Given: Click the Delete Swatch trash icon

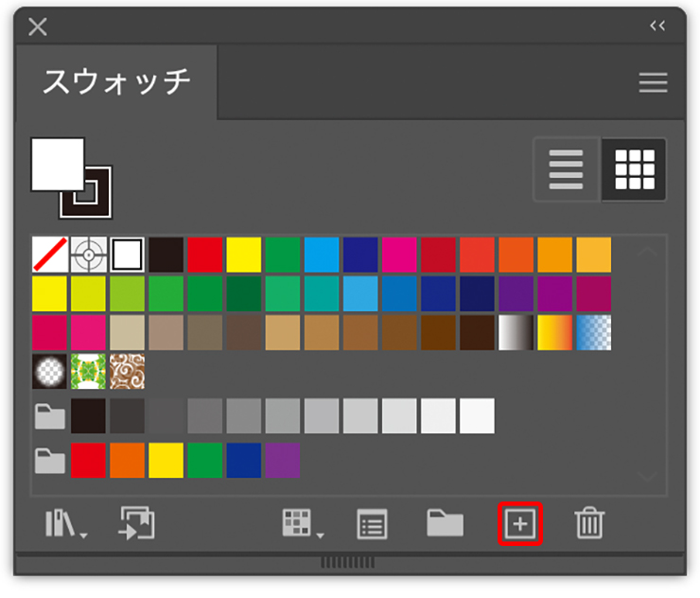Looking at the screenshot, I should point(589,524).
